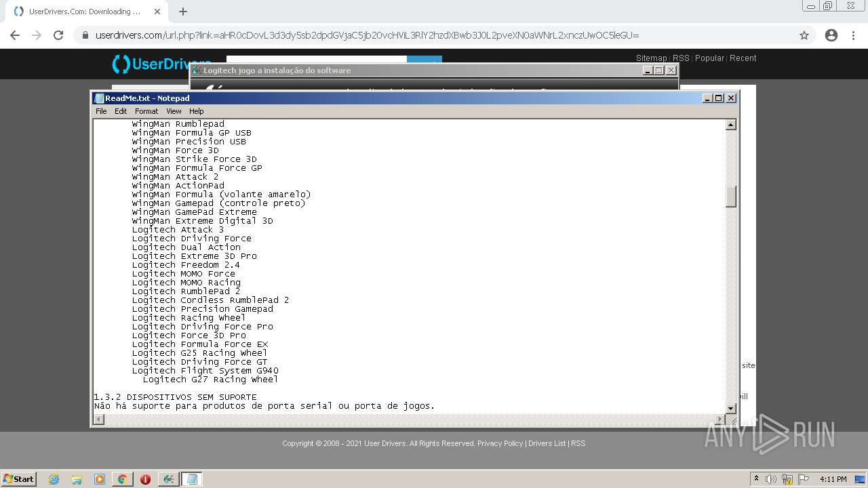Open the Sitemap link

651,58
